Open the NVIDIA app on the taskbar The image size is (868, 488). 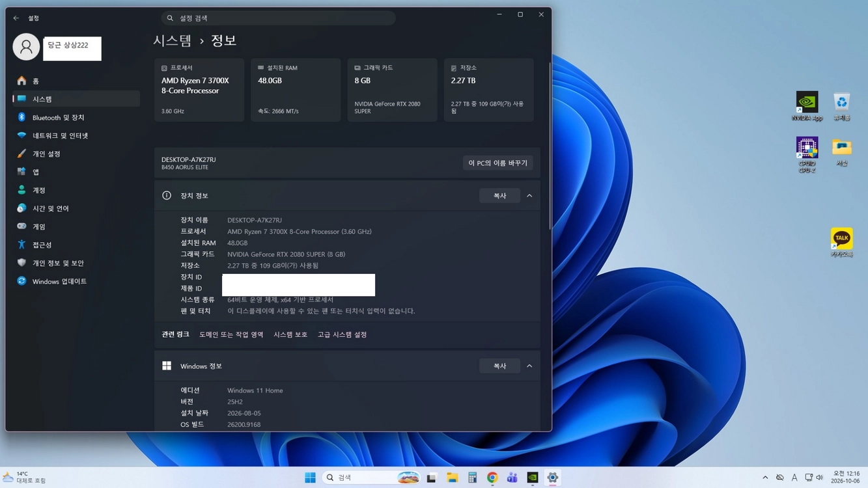pos(532,478)
